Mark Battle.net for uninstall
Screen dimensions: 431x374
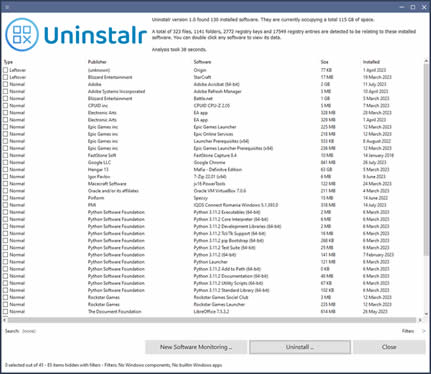coord(6,98)
